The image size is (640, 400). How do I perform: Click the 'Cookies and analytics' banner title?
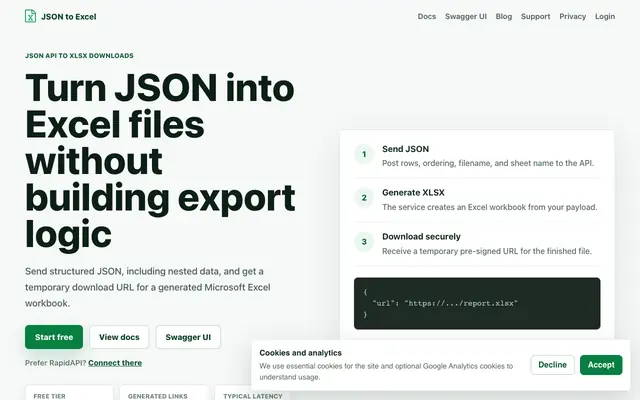tap(300, 353)
